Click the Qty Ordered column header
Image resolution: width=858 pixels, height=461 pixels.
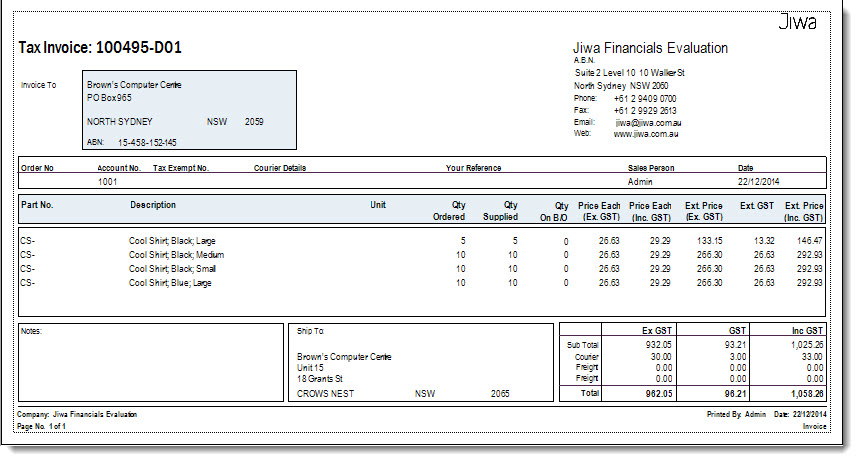pos(449,211)
